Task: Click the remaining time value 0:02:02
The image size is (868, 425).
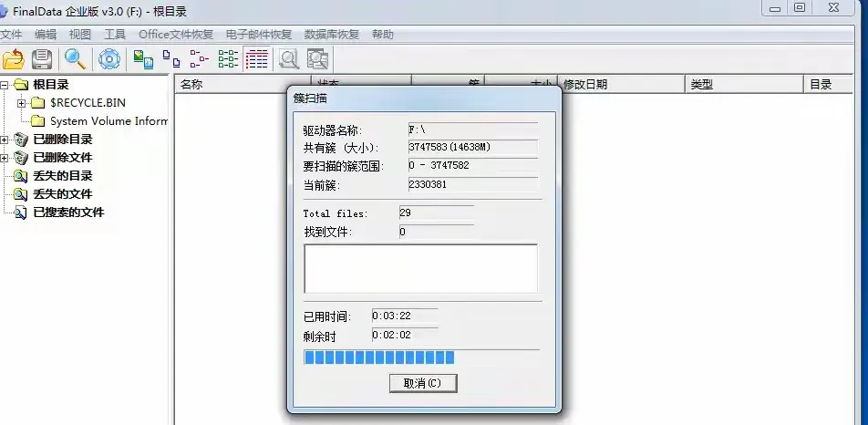Action: point(405,336)
